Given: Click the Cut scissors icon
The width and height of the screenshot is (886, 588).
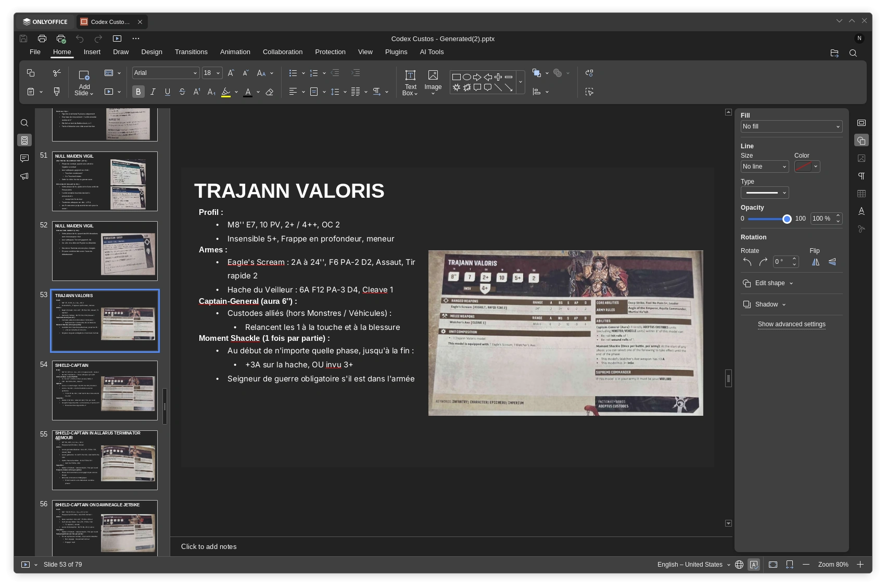Looking at the screenshot, I should coord(57,73).
